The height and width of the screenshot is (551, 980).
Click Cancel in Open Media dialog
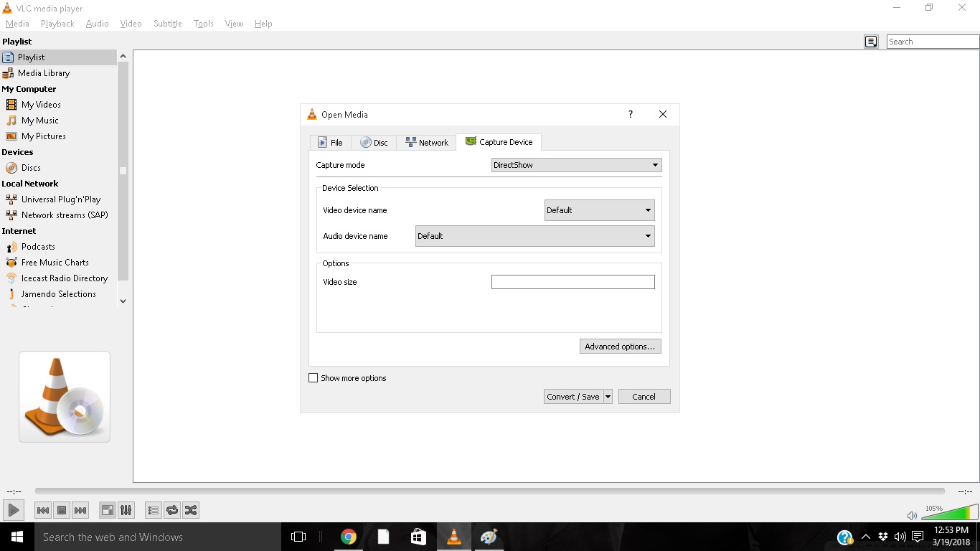tap(644, 397)
